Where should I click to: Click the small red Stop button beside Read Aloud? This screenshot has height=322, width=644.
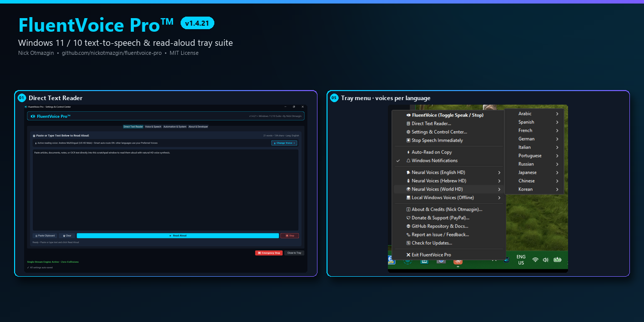[x=290, y=235]
